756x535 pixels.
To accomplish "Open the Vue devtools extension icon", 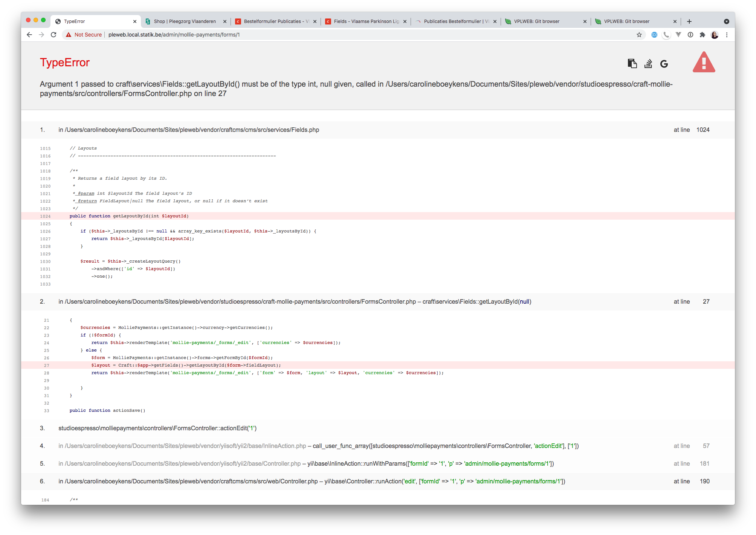I will (x=678, y=34).
